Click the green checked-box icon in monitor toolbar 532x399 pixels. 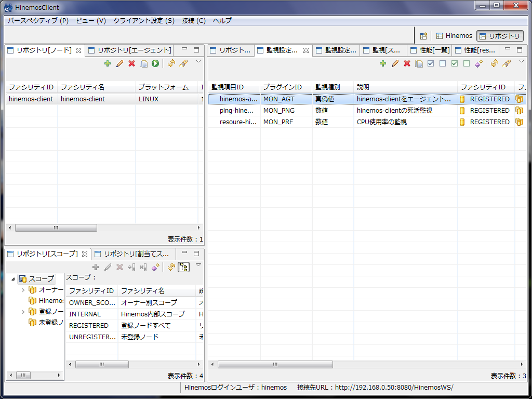[x=455, y=63]
